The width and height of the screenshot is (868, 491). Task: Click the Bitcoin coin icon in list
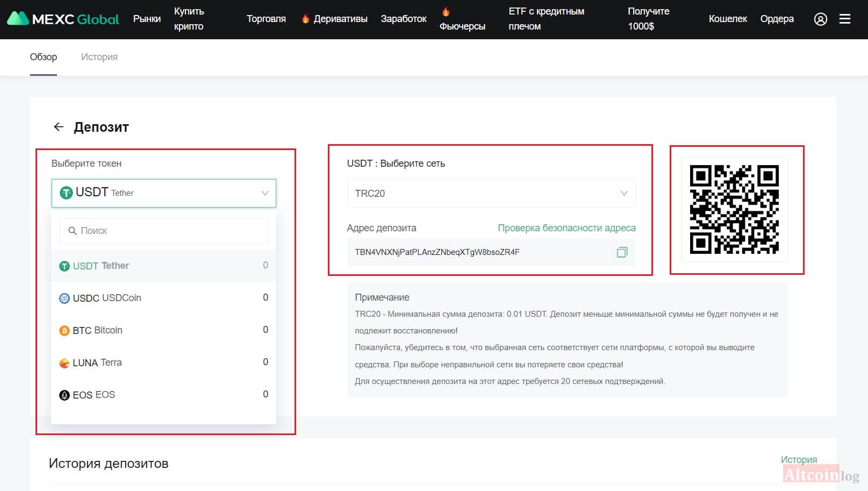(x=64, y=330)
